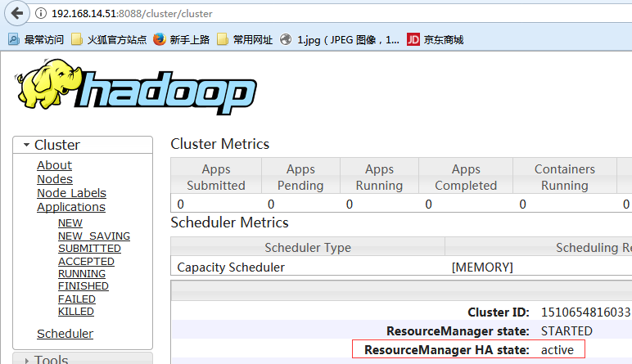View KILLED applications list
This screenshot has height=364, width=632.
(x=76, y=312)
